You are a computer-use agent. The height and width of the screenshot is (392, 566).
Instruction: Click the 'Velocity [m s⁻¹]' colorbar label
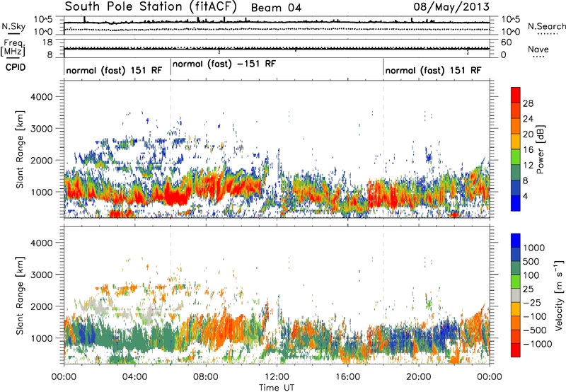(559, 295)
